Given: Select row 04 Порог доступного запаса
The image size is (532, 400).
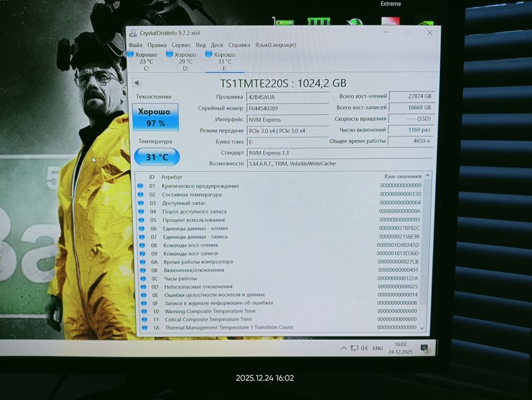Looking at the screenshot, I should (280, 211).
